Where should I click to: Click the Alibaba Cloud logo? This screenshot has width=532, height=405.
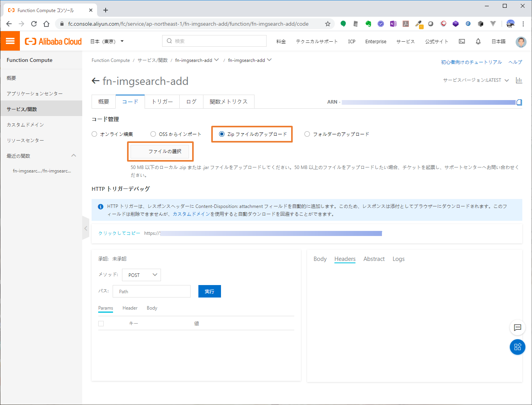pyautogui.click(x=53, y=41)
